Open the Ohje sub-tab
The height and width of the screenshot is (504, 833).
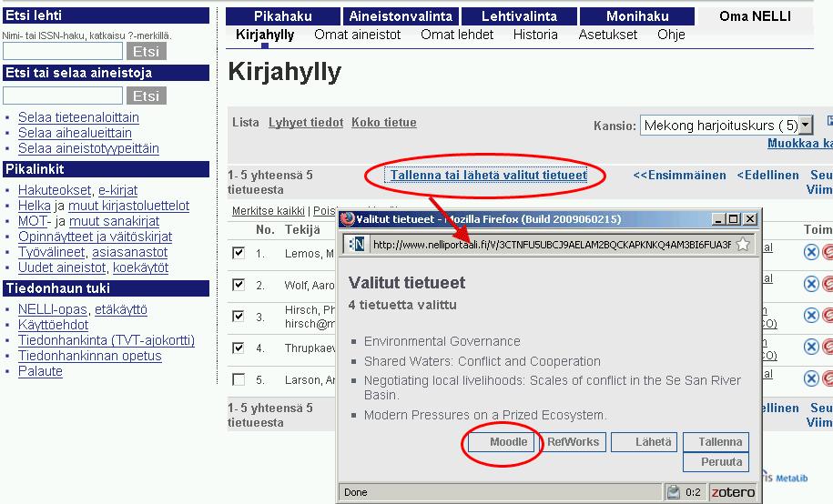[671, 35]
